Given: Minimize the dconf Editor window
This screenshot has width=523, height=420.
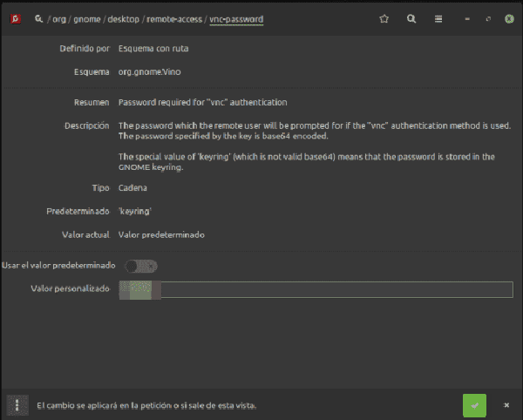Looking at the screenshot, I should (x=467, y=19).
